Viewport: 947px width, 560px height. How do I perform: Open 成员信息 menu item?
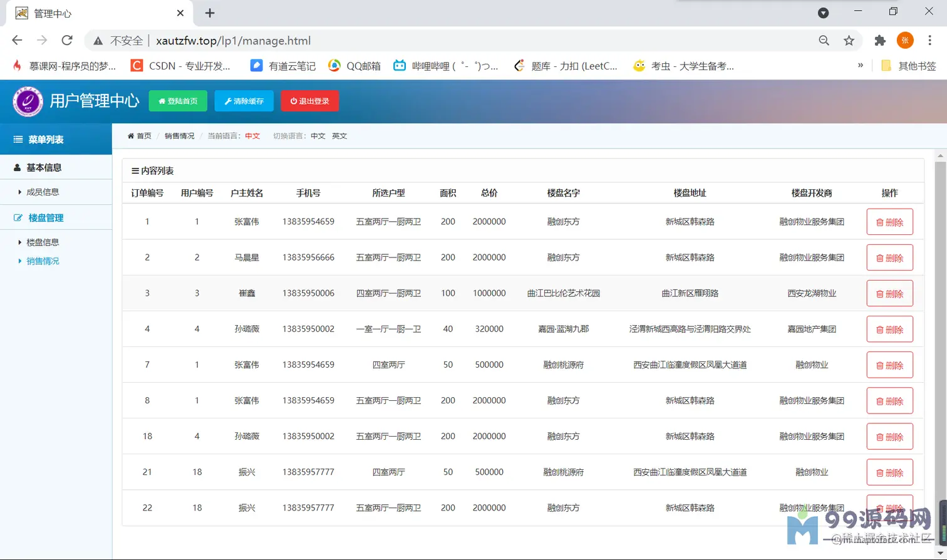(x=43, y=192)
